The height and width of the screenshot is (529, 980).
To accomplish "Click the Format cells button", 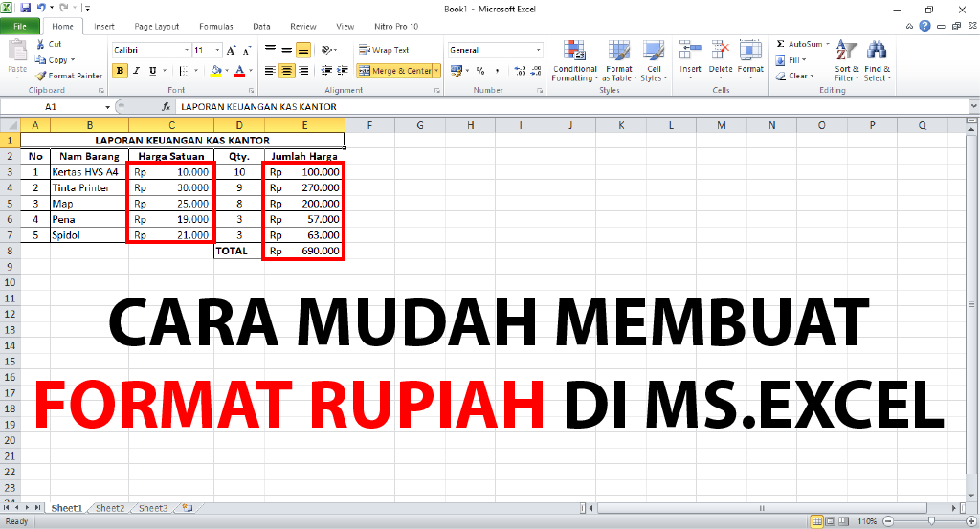I will [750, 60].
